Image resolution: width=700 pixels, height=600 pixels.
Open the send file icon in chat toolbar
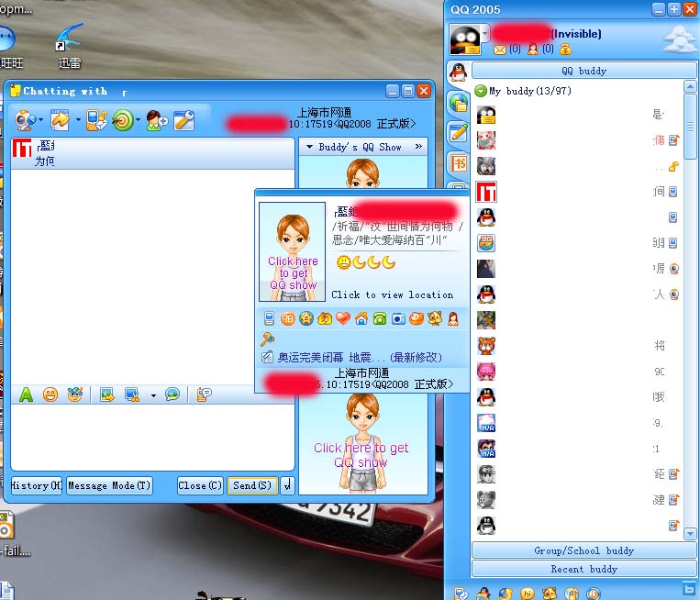pos(60,120)
